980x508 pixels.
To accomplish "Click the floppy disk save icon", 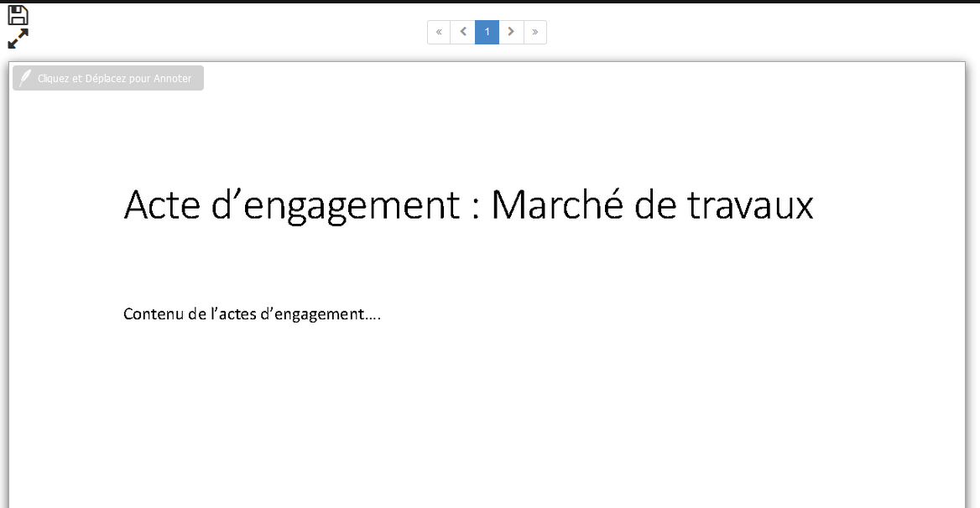I will 18,14.
